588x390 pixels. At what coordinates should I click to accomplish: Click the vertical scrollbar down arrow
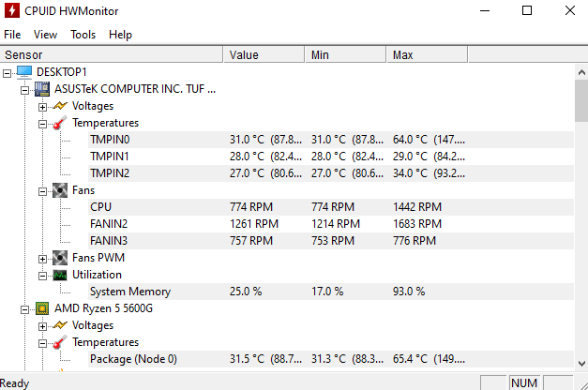[580, 365]
